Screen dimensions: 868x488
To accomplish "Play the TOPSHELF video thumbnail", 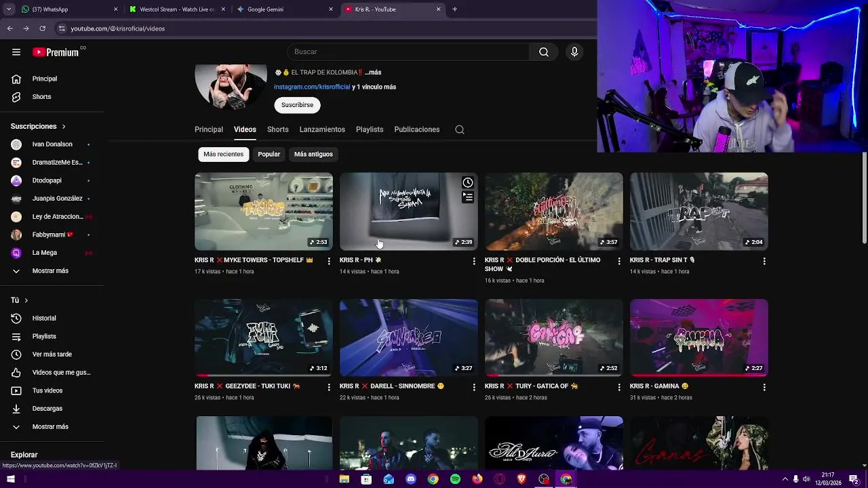I will 264,211.
